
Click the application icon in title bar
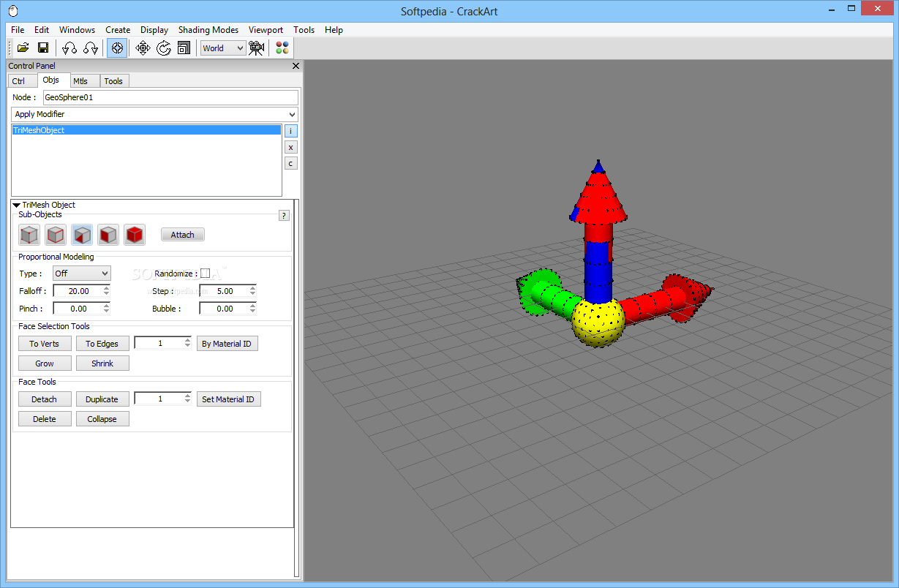pyautogui.click(x=13, y=10)
